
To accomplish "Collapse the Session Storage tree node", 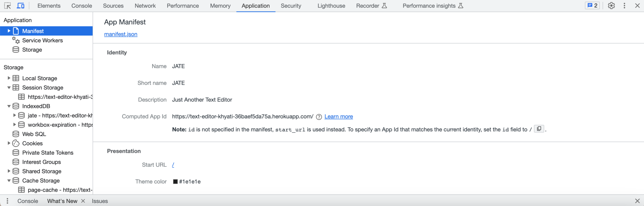I will tap(9, 88).
